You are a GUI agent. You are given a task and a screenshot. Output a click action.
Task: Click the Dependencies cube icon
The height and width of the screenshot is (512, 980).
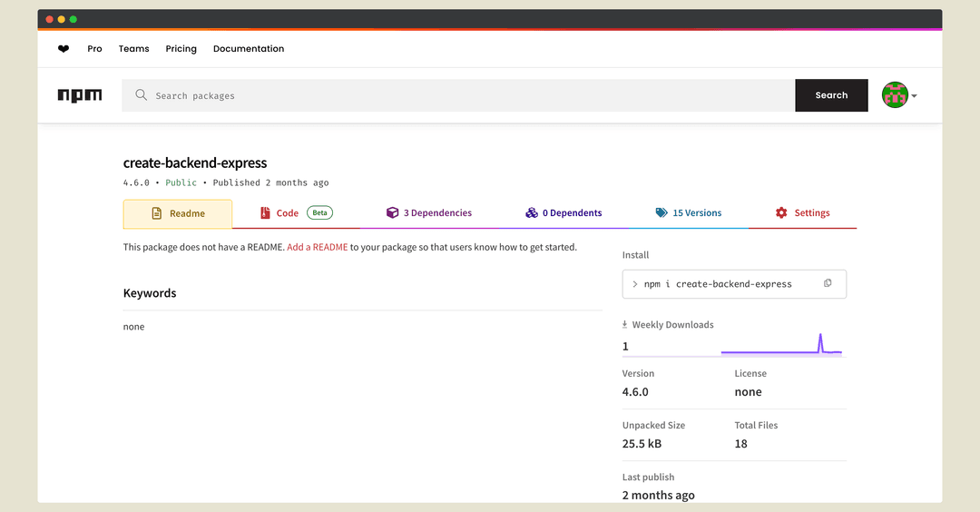click(393, 212)
